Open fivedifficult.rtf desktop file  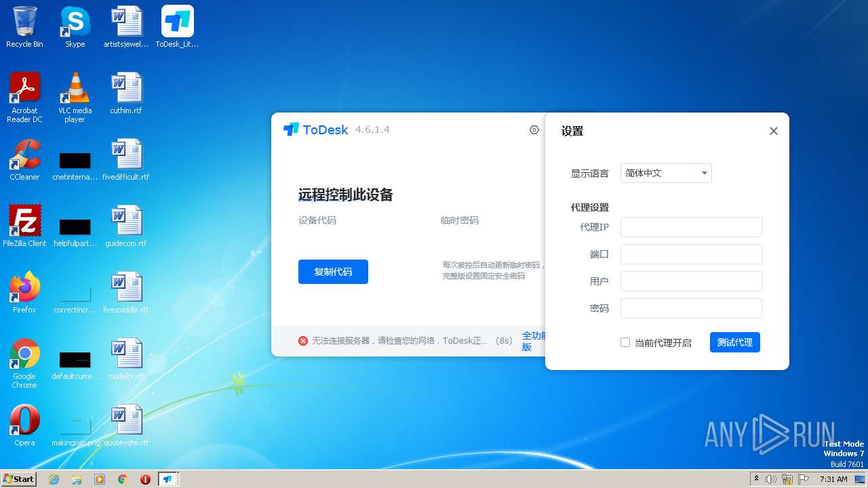tap(126, 160)
